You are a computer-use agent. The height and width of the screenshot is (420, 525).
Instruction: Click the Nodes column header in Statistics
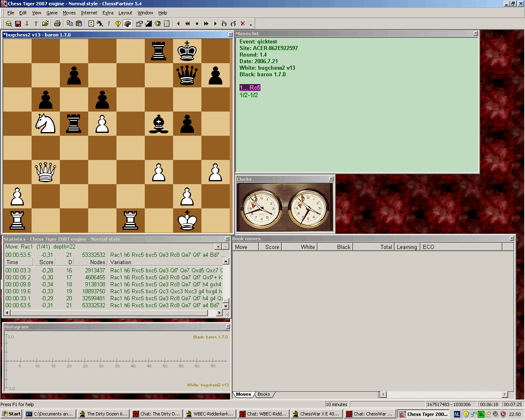point(91,262)
